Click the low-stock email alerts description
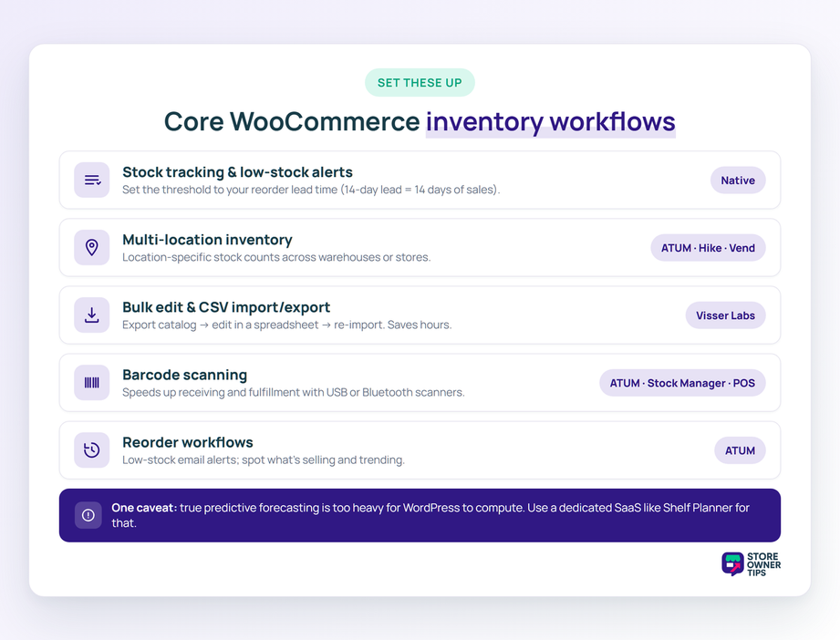 pos(263,459)
